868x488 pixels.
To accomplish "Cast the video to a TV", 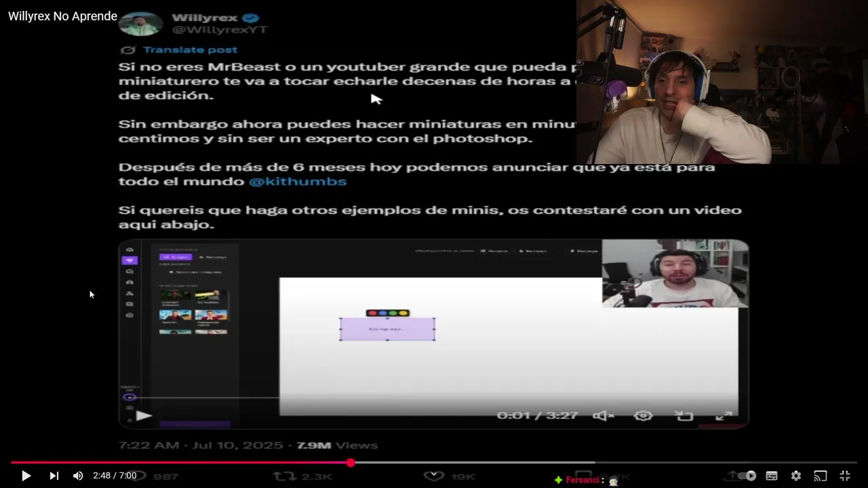I will 821,476.
